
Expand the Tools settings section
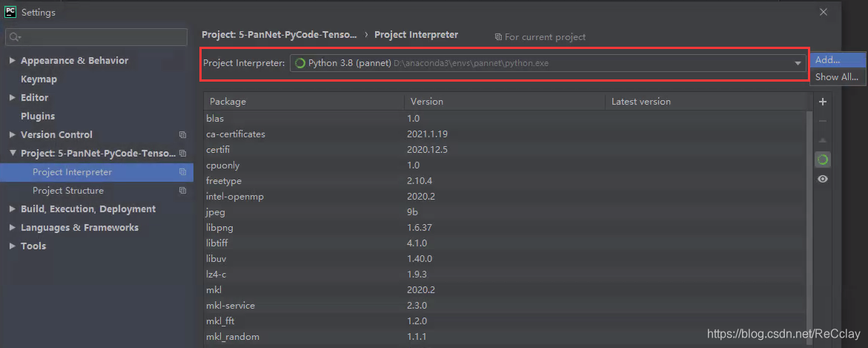pos(12,246)
